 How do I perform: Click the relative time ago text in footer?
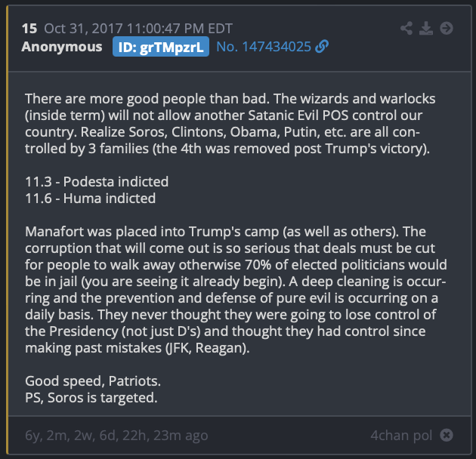116,436
